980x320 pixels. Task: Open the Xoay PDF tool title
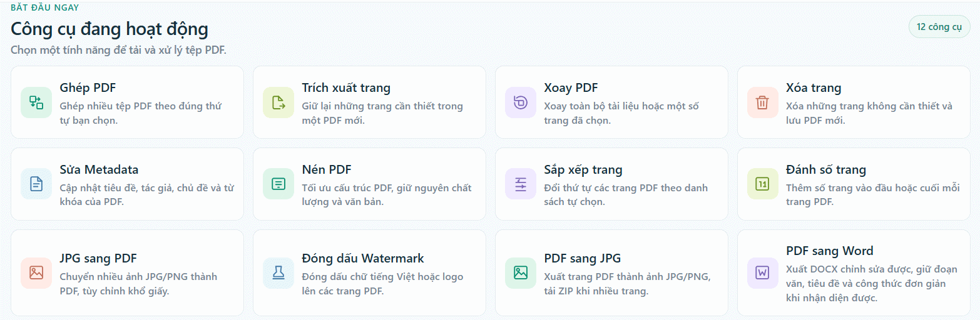tap(571, 88)
